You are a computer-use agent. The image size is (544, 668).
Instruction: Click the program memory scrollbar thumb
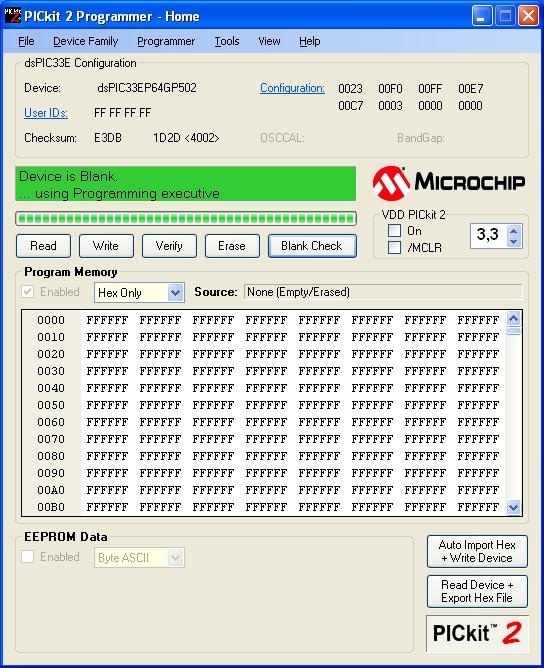pos(513,331)
